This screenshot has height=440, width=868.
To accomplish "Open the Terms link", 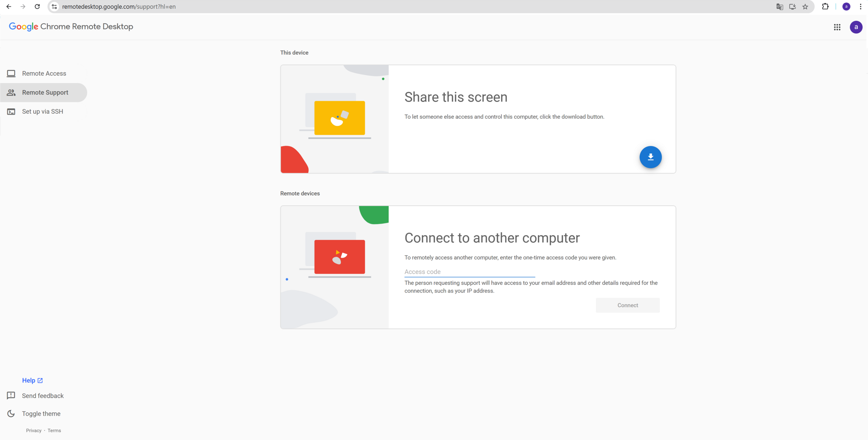I will pos(54,431).
